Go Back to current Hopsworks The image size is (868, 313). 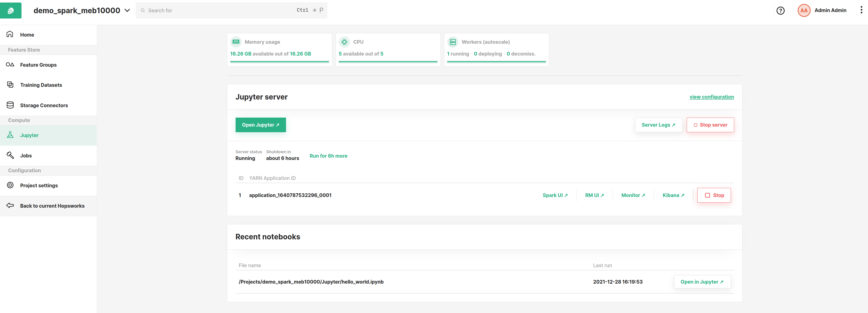(x=48, y=206)
